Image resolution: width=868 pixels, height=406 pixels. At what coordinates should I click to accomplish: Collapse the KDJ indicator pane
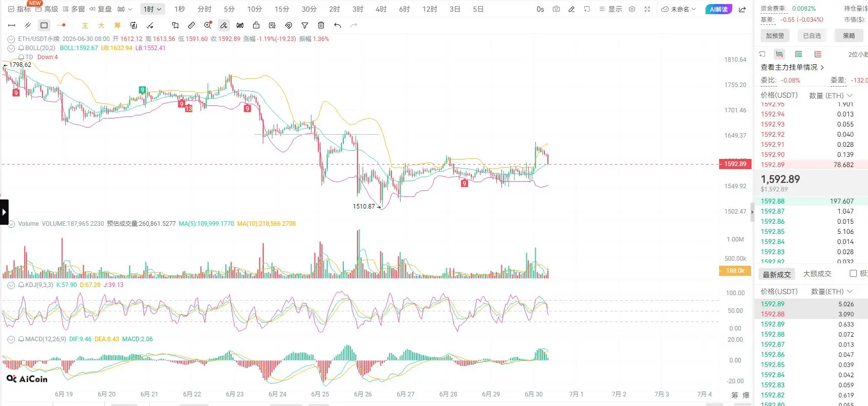pos(11,285)
